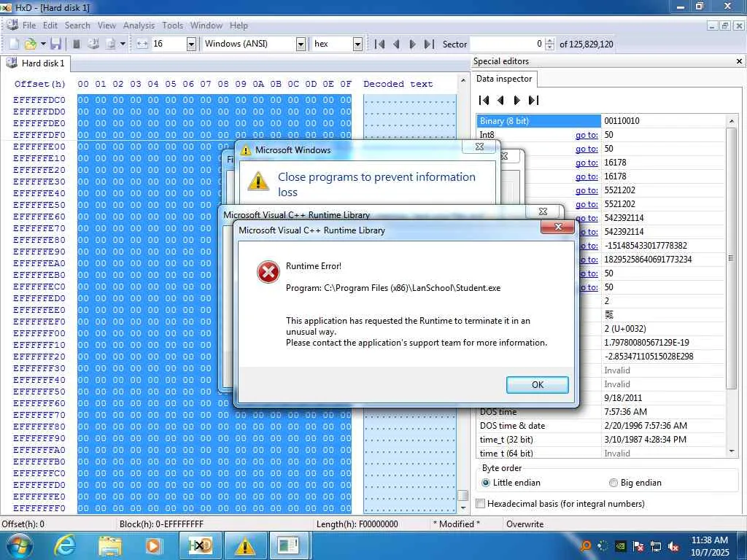Open the Edit menu

click(x=50, y=26)
